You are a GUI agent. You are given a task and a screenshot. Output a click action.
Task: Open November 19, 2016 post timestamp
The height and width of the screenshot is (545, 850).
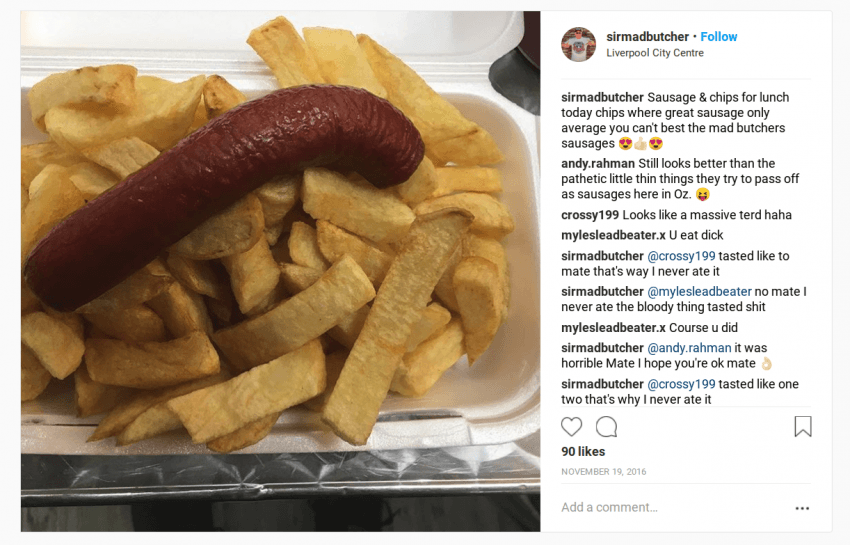[x=604, y=472]
